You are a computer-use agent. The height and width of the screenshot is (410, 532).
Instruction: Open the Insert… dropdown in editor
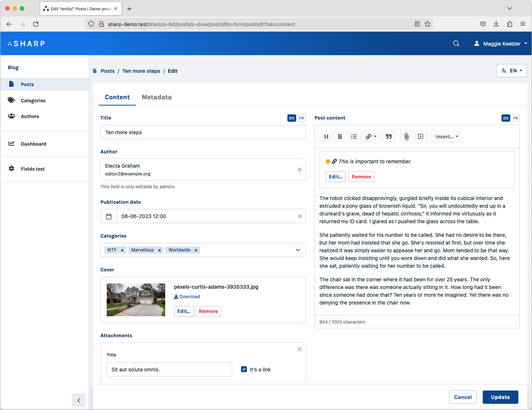click(447, 136)
